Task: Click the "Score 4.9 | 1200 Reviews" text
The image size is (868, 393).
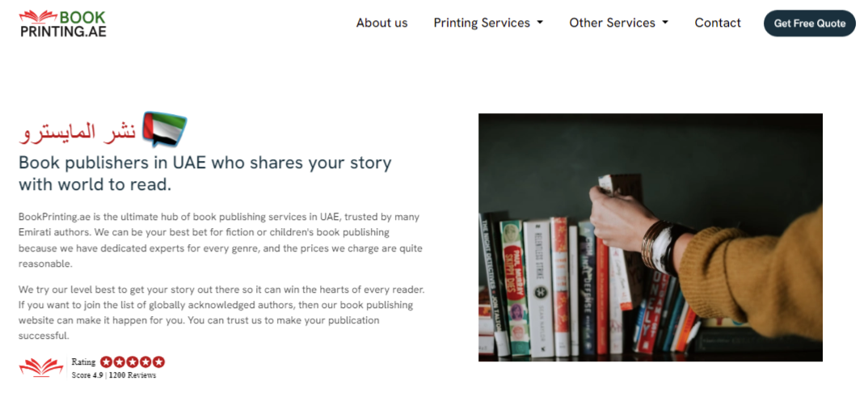Action: coord(113,375)
